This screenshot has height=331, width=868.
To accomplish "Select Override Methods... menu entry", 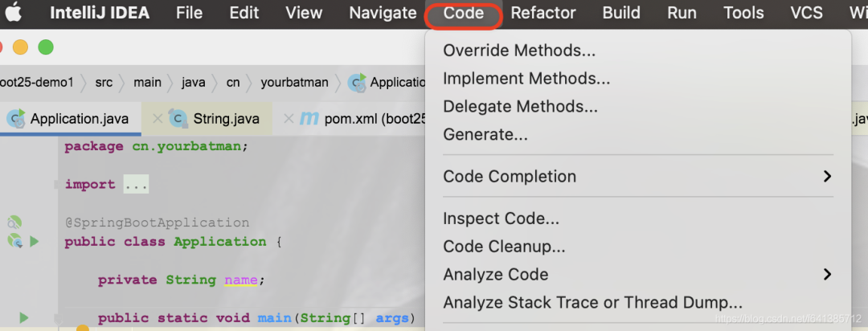I will (519, 51).
